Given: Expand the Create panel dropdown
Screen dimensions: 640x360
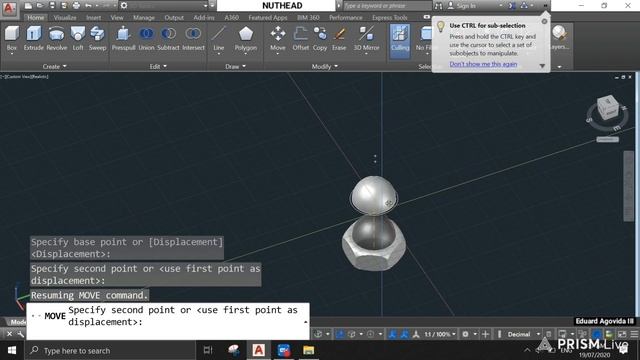Looking at the screenshot, I should (x=55, y=66).
